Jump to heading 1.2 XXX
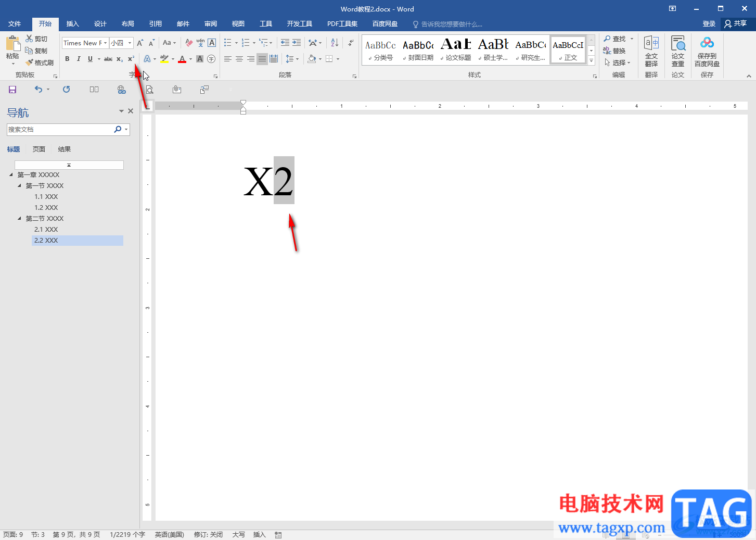The width and height of the screenshot is (756, 540). click(x=46, y=208)
